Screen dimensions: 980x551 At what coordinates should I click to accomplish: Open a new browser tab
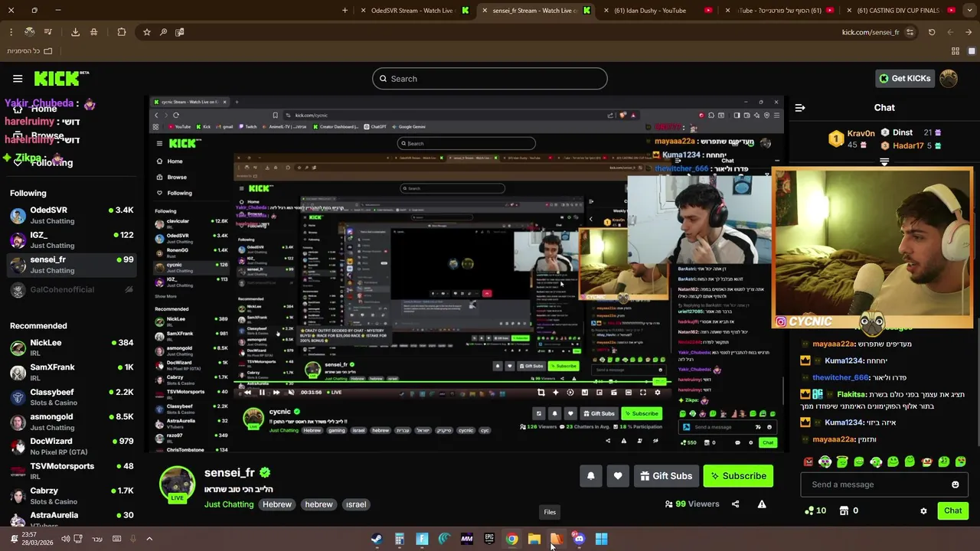tap(345, 11)
